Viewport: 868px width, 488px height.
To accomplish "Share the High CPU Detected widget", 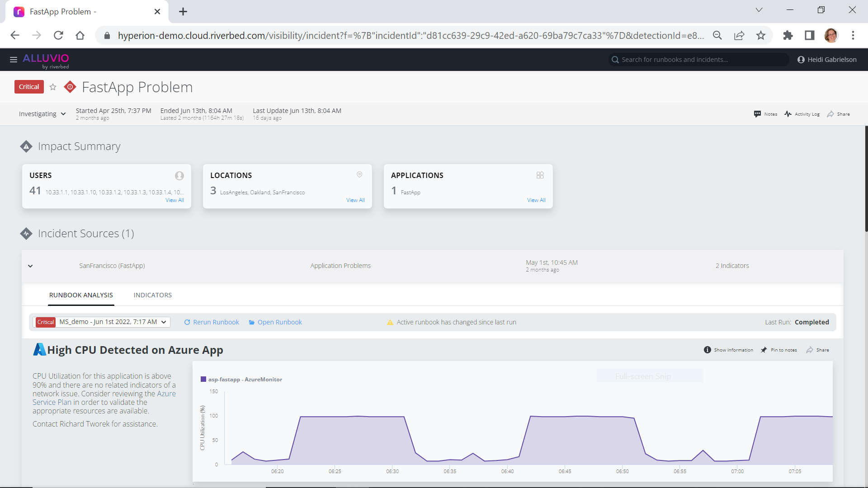I will tap(817, 350).
